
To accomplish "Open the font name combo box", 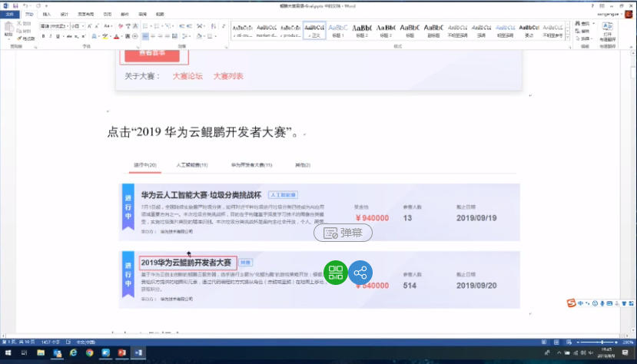I will coord(54,26).
